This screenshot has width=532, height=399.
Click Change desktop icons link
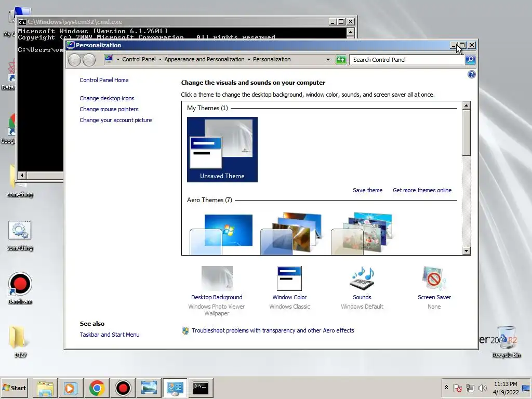coord(107,98)
